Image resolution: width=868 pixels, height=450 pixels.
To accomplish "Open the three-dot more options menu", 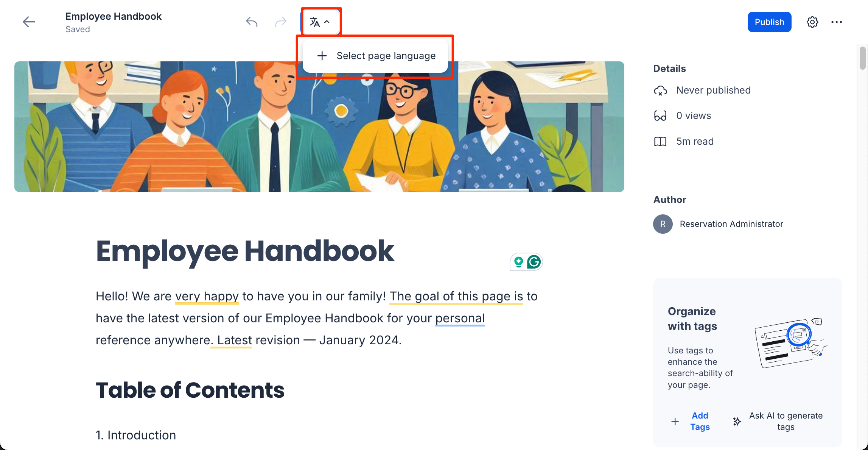I will point(837,22).
